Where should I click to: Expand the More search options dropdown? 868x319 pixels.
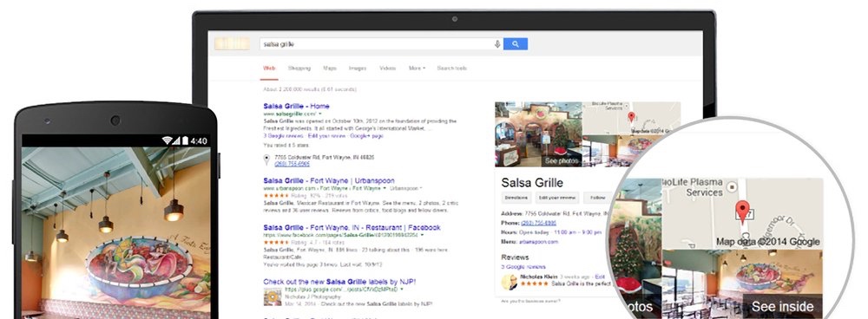click(x=417, y=68)
